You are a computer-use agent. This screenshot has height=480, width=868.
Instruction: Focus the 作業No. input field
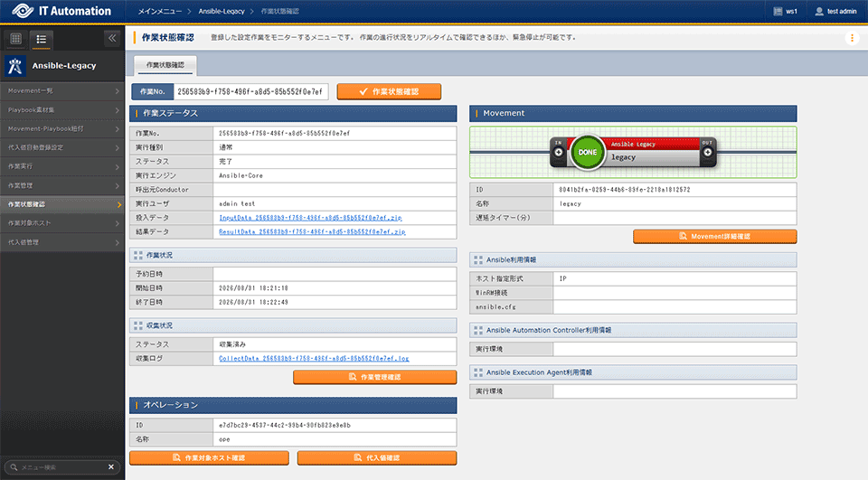250,91
